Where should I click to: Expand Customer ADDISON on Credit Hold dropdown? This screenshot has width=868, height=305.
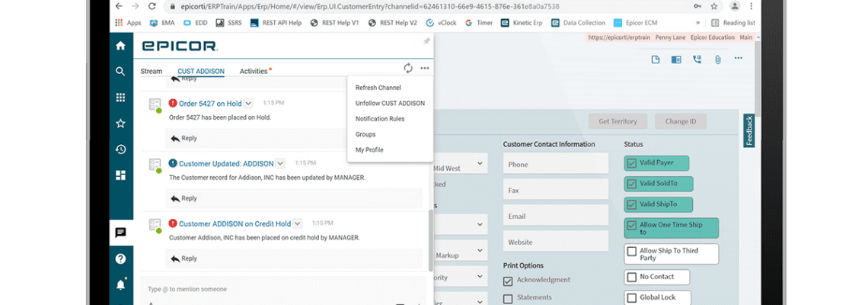(297, 223)
